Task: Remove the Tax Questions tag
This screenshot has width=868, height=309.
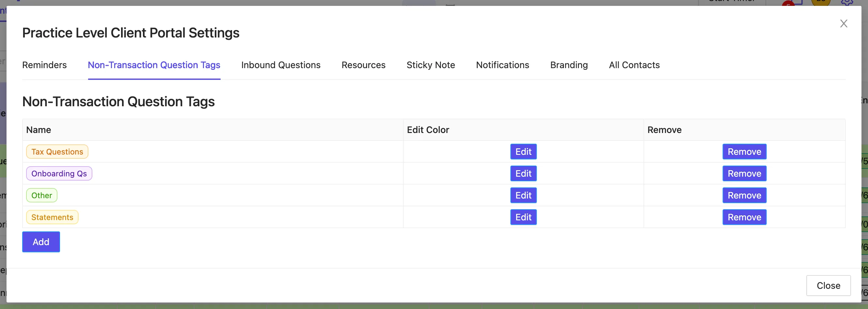Action: [x=744, y=152]
